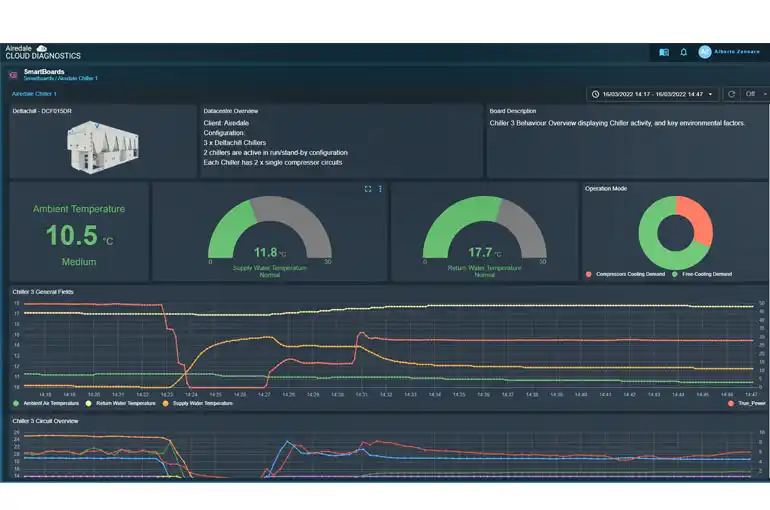Expand the auto-refresh Off dropdown
This screenshot has height=510, width=770.
757,94
